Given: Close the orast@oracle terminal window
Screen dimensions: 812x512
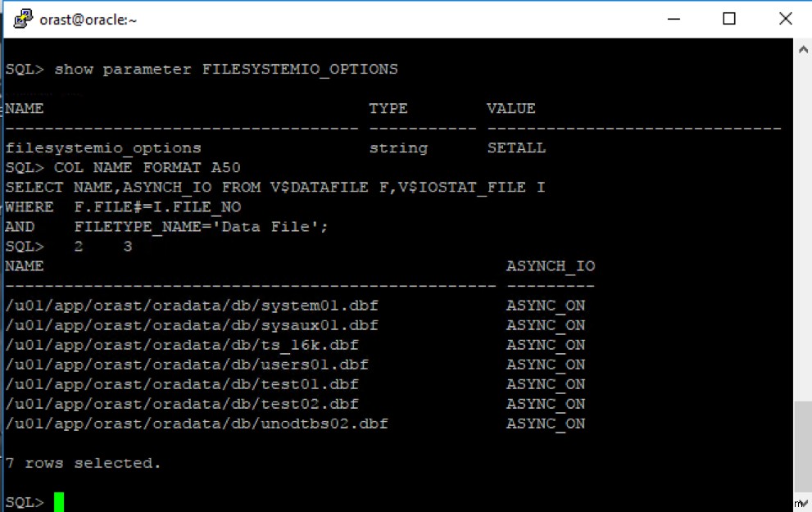Looking at the screenshot, I should 785,19.
